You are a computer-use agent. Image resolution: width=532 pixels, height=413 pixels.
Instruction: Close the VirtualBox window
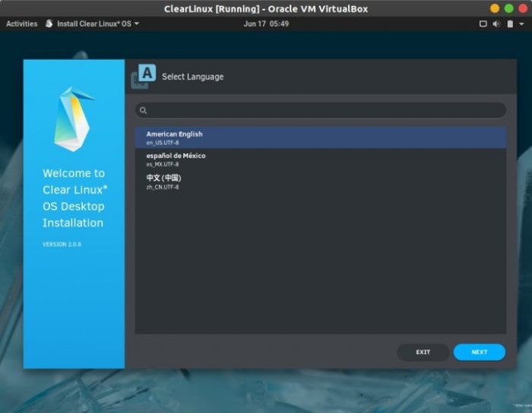[523, 8]
